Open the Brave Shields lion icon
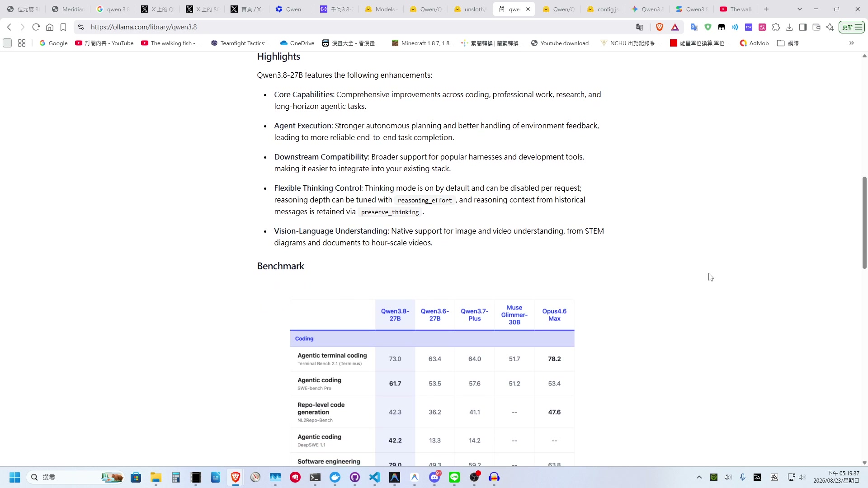Image resolution: width=868 pixels, height=488 pixels. [x=660, y=27]
